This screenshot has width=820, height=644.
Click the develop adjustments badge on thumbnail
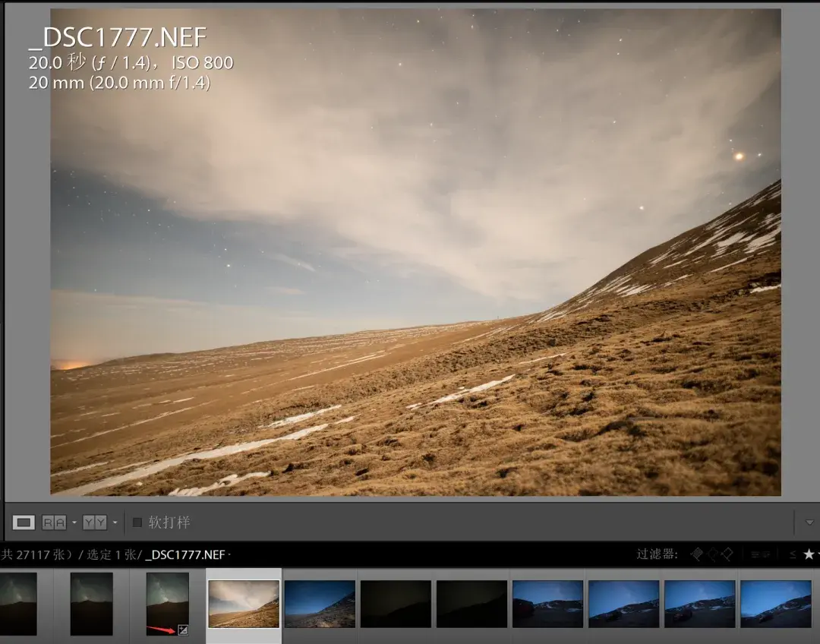coord(182,630)
